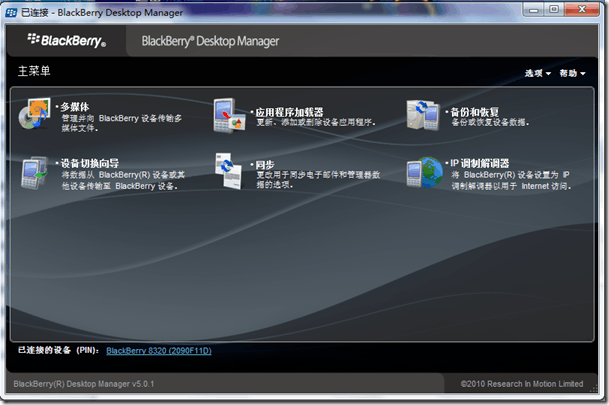Click the BlackBerry 8320 (2090F11D) device link
The image size is (609, 405).
(159, 351)
